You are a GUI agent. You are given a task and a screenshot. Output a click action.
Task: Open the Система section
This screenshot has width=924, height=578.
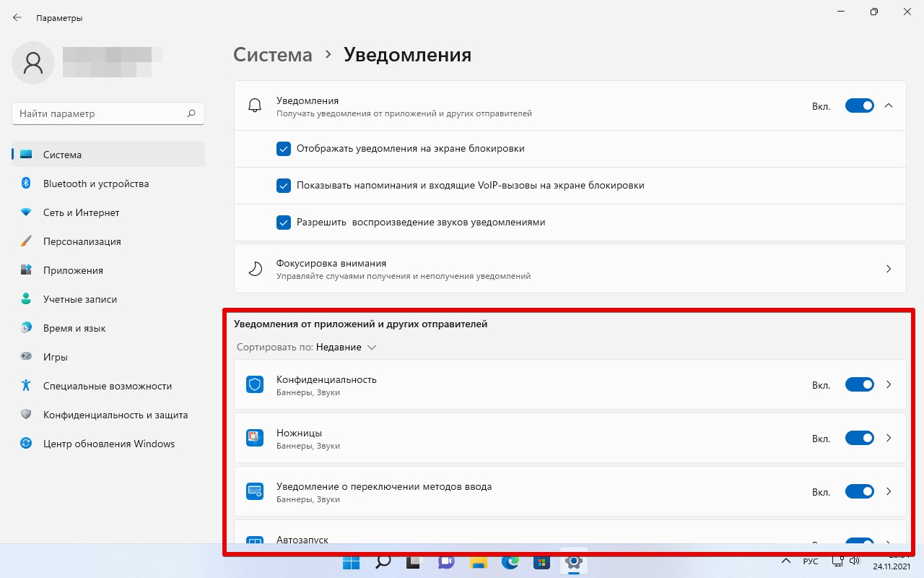point(108,155)
